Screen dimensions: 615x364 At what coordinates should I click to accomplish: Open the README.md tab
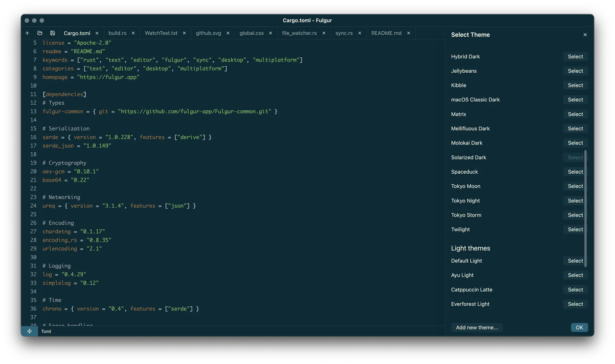pyautogui.click(x=386, y=33)
